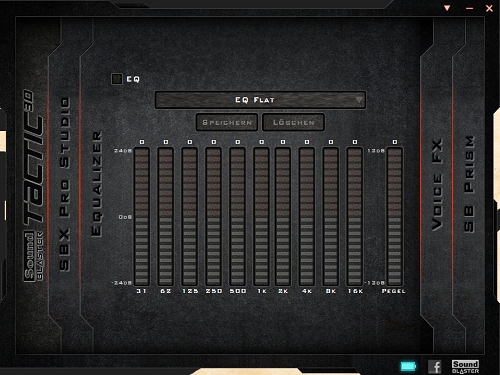The image size is (500, 375).
Task: Click the Sound Blaster Tactic3D logo
Action: 33,186
